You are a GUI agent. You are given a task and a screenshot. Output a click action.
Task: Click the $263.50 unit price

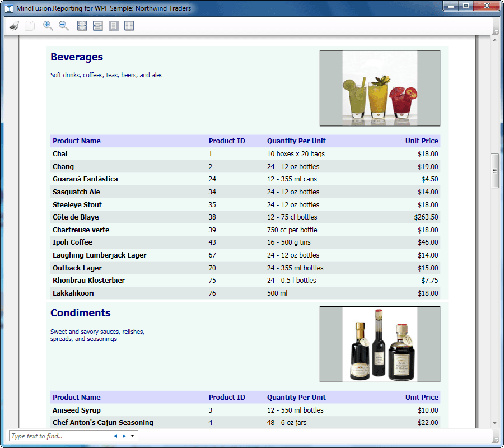[x=426, y=217]
